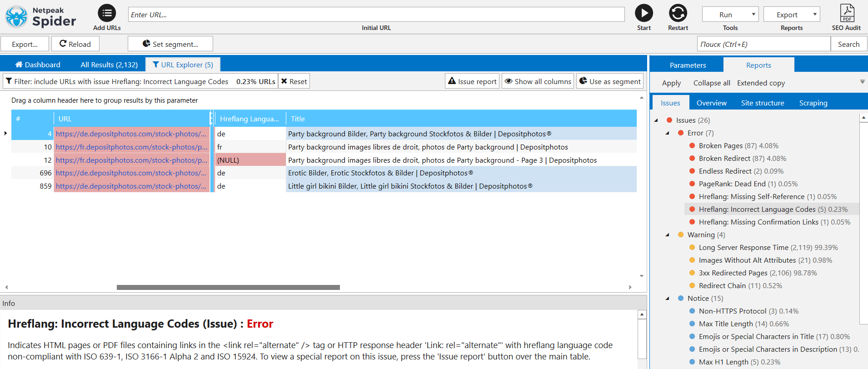Select Hreflang: Missing Self-Reference issue
The image size is (868, 369).
click(x=768, y=197)
